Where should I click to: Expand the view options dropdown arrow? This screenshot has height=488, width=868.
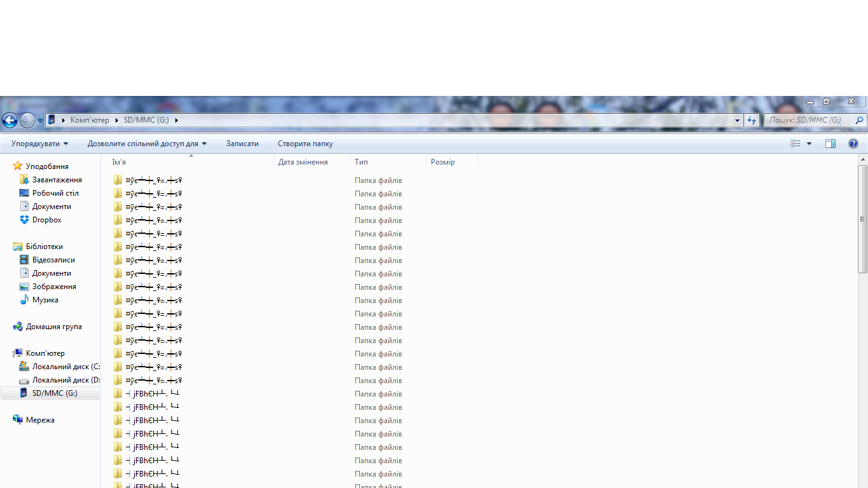pos(809,144)
